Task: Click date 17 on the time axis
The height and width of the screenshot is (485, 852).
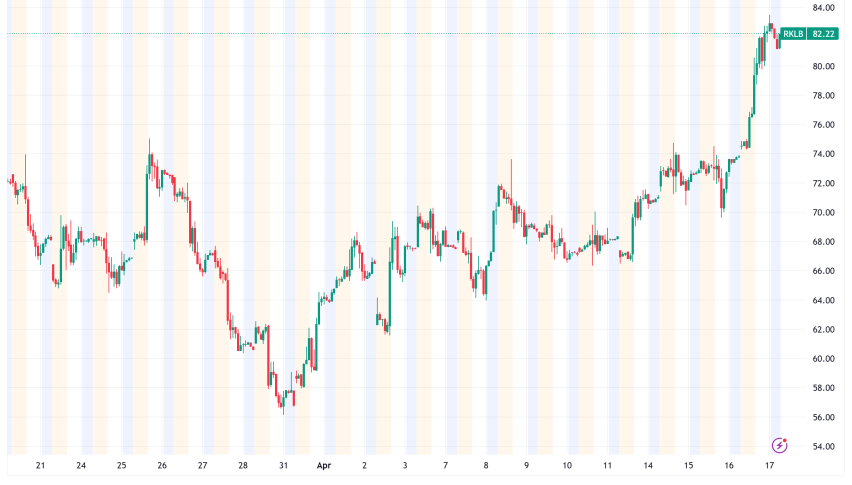Action: point(770,466)
